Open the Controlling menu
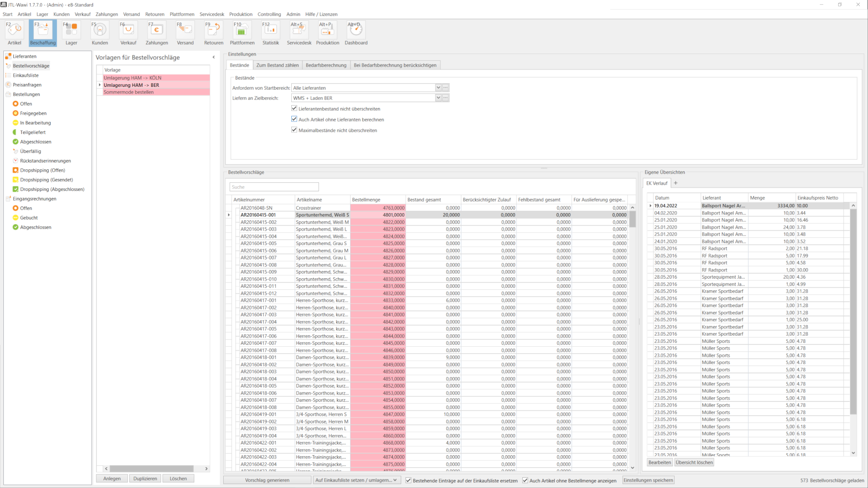 [x=269, y=14]
